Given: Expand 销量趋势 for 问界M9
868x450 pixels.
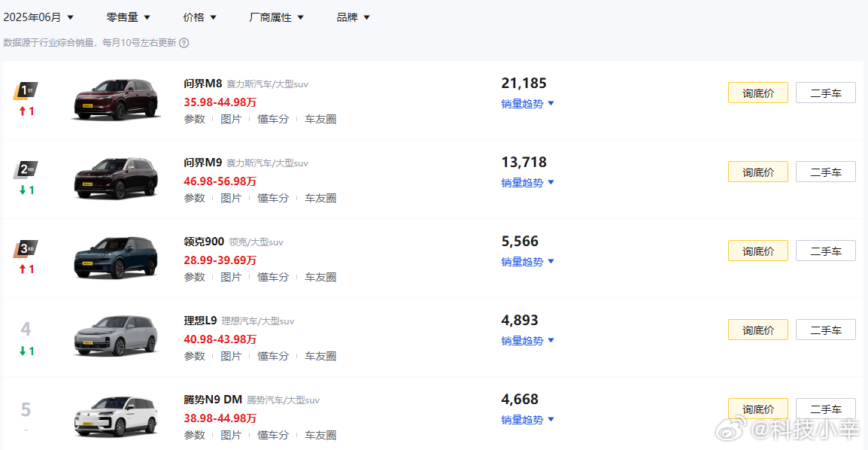Looking at the screenshot, I should [x=527, y=183].
